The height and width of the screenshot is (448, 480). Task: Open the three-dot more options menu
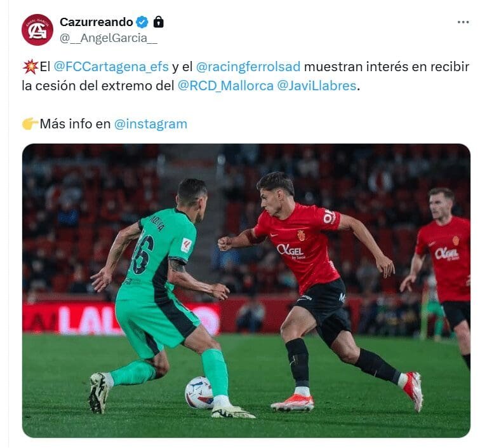click(463, 22)
